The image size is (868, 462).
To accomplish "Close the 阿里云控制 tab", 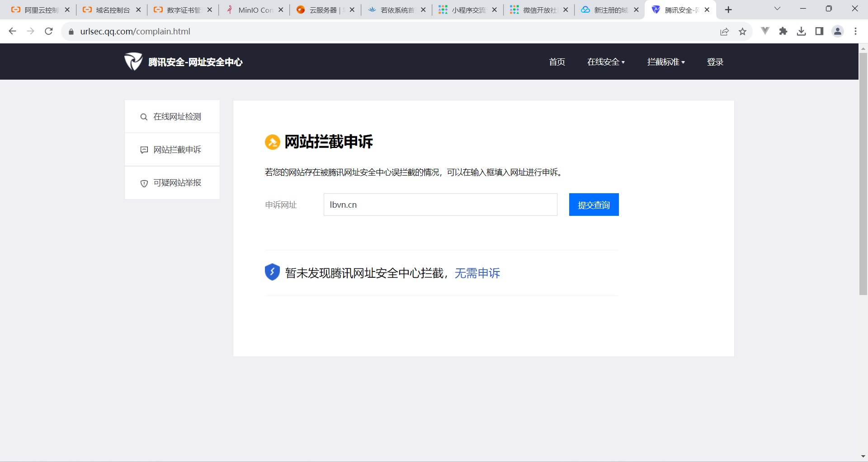I will click(x=67, y=10).
